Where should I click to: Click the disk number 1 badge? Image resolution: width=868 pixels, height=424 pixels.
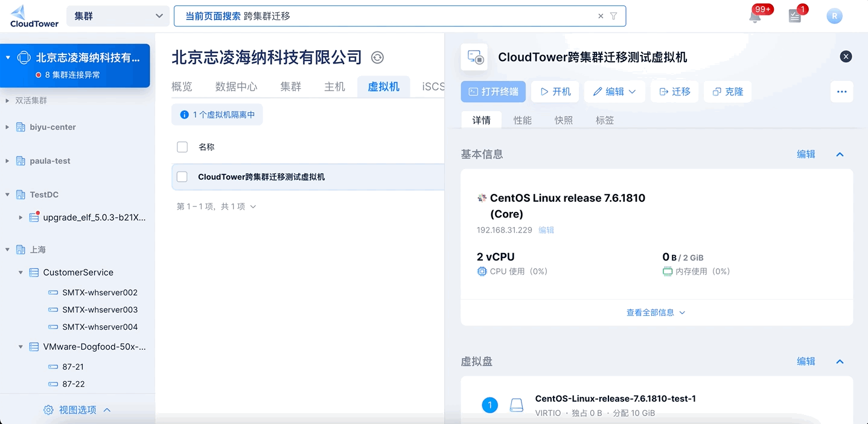coord(490,405)
